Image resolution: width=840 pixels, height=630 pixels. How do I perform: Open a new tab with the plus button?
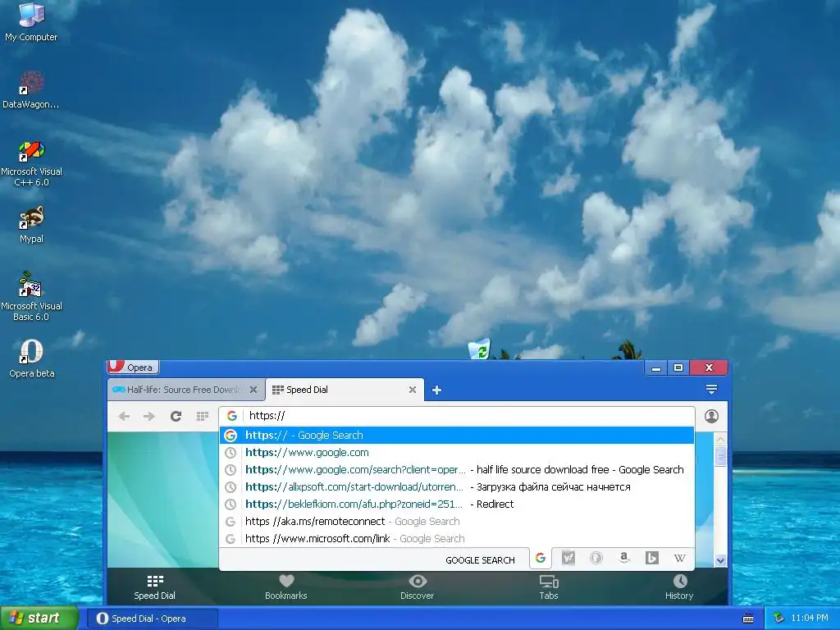coord(436,390)
